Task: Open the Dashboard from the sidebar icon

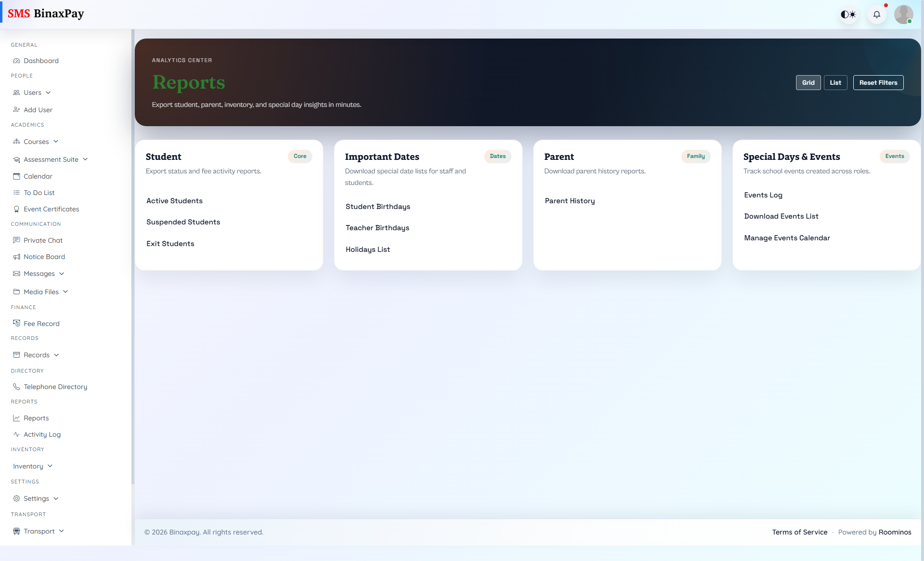Action: point(16,61)
